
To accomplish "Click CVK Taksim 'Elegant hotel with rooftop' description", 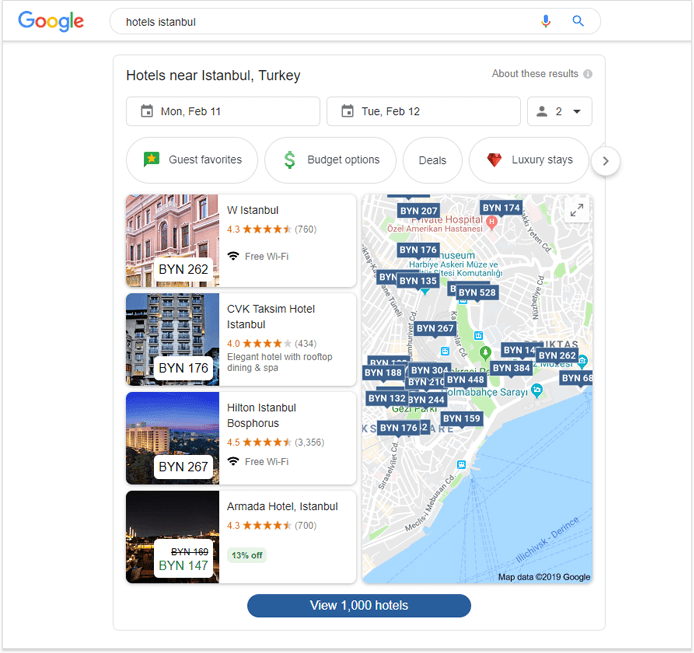I will pyautogui.click(x=279, y=362).
